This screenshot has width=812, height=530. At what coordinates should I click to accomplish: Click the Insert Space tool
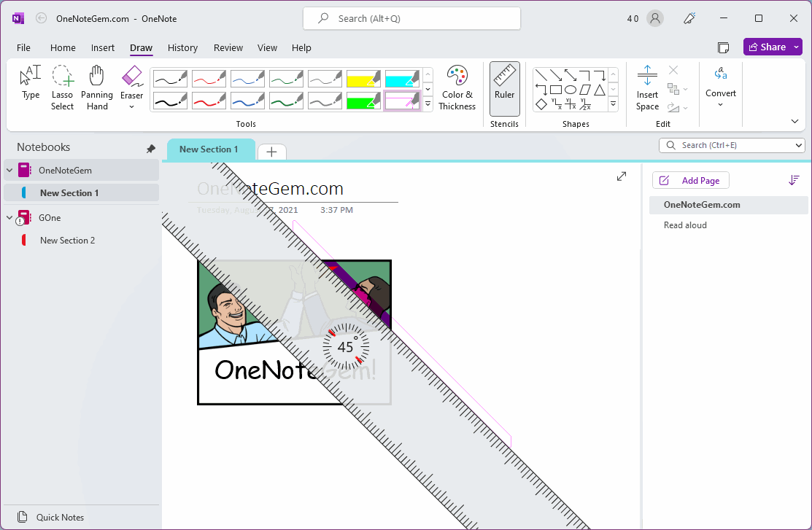point(647,87)
